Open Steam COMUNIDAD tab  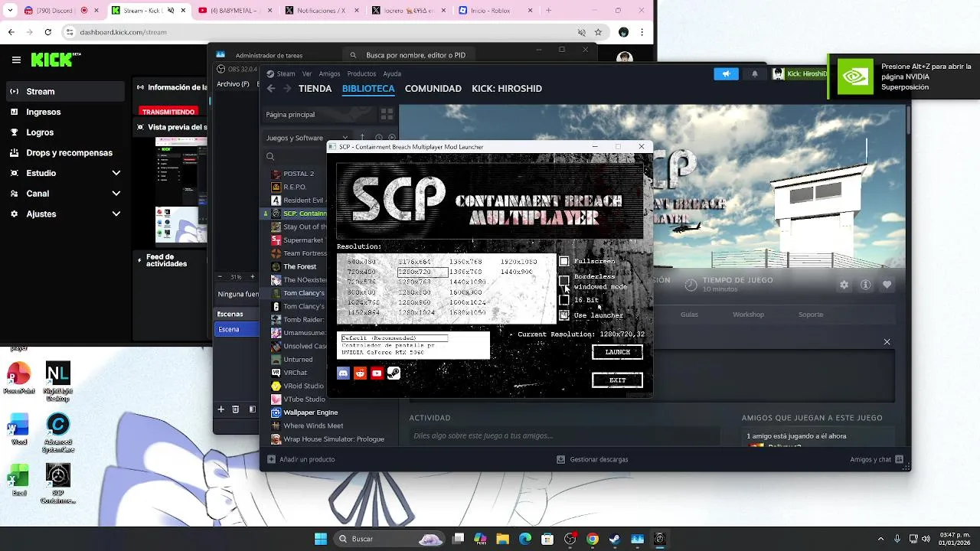click(433, 89)
